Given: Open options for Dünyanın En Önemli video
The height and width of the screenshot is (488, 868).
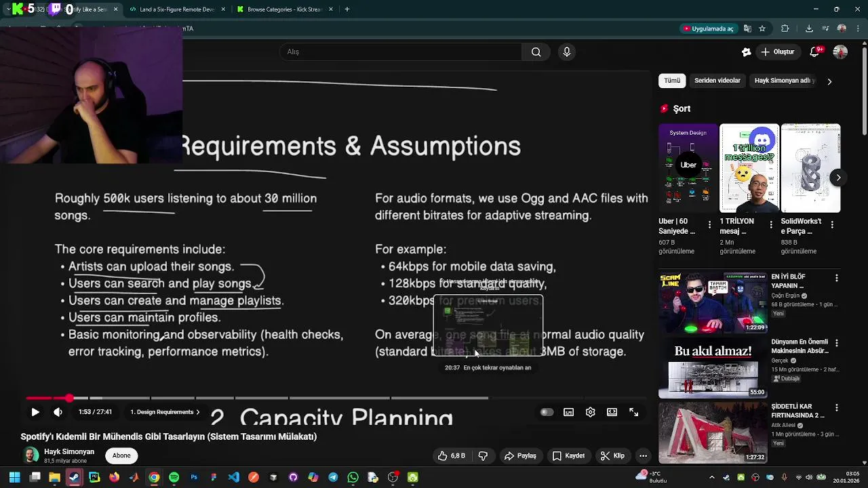Looking at the screenshot, I should pyautogui.click(x=837, y=343).
